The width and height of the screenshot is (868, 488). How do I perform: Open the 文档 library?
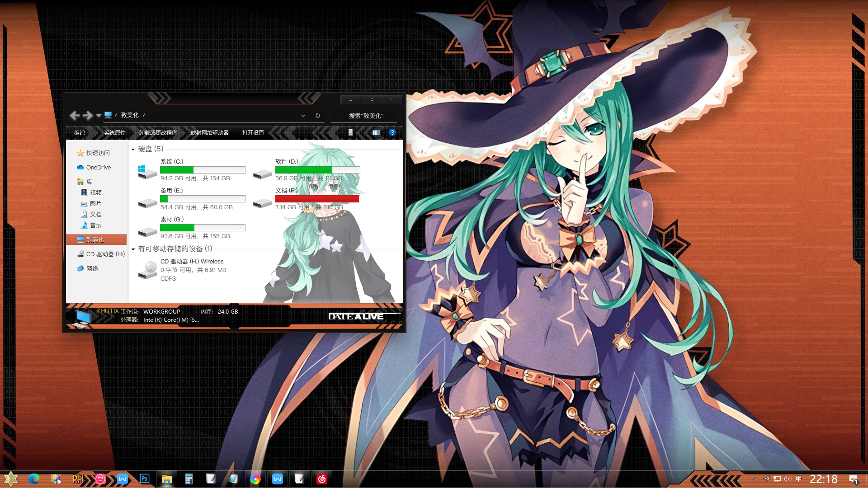click(91, 214)
